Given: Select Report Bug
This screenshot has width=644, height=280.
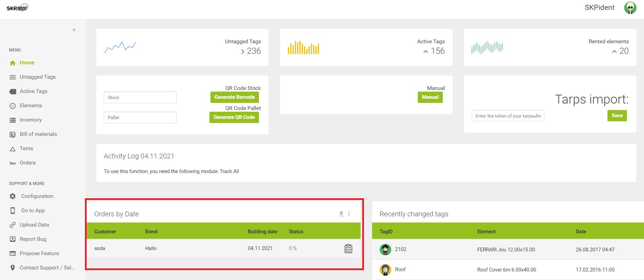Looking at the screenshot, I should [33, 239].
